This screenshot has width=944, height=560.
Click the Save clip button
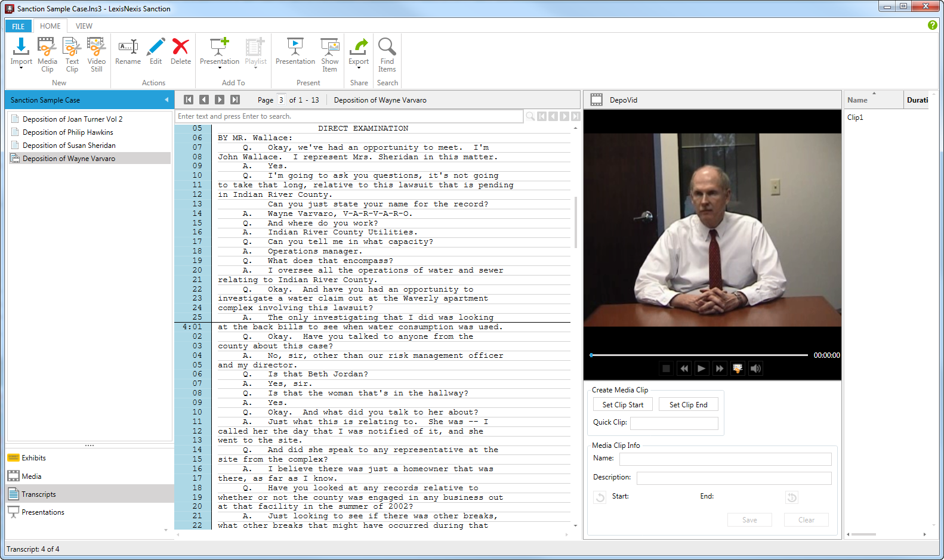pos(749,520)
